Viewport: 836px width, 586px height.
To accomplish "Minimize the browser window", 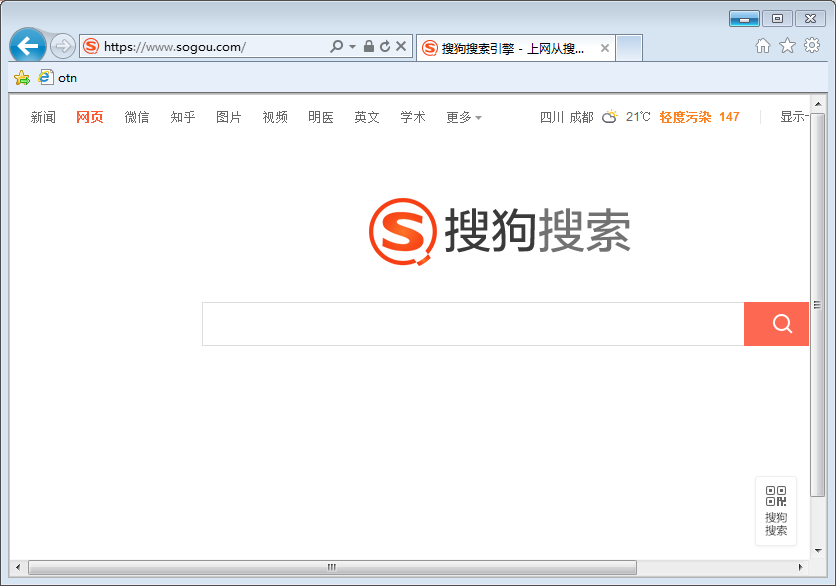I will [x=744, y=19].
